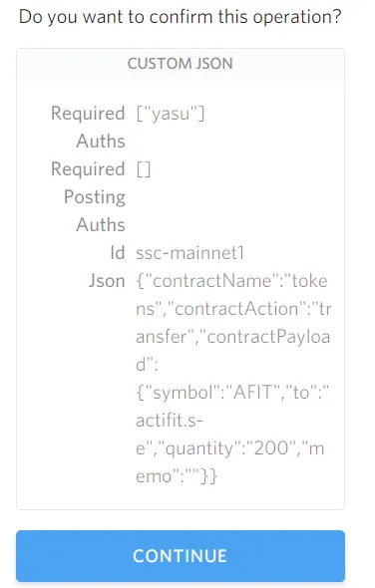The image size is (375, 588).
Task: Select the Required Auths label
Action: click(88, 128)
